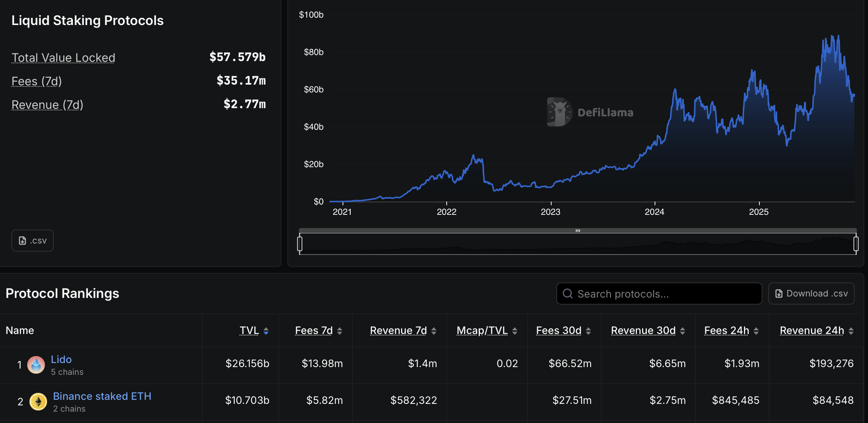
Task: Sort by Revenue 7d arrow icon
Action: (434, 331)
